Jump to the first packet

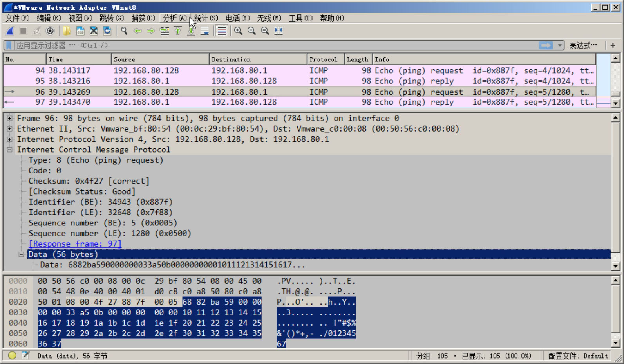coord(178,31)
